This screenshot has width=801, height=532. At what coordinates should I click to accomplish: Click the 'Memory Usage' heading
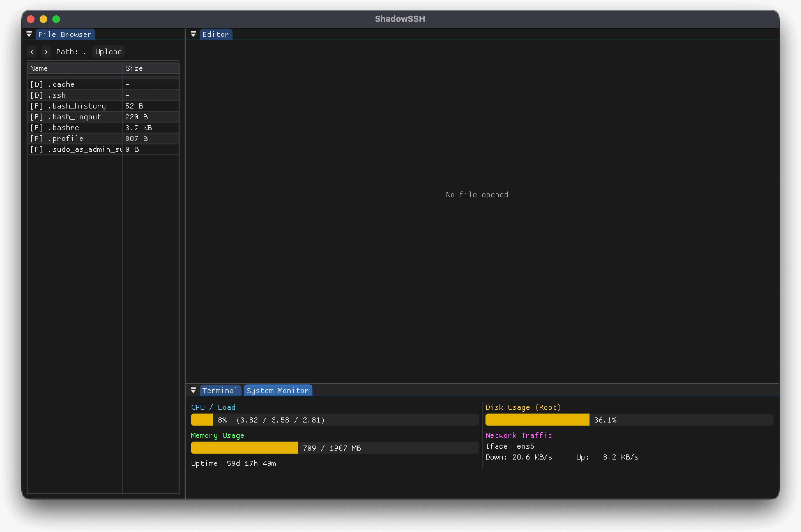217,435
